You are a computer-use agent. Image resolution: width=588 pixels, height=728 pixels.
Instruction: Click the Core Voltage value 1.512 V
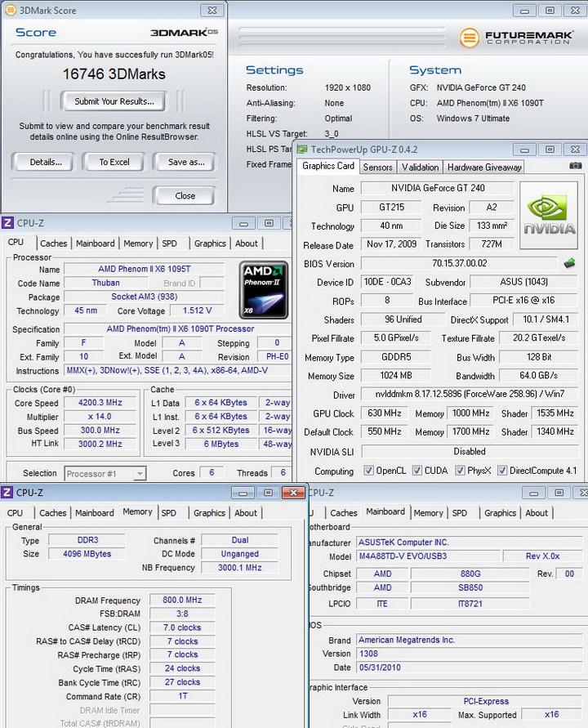198,310
